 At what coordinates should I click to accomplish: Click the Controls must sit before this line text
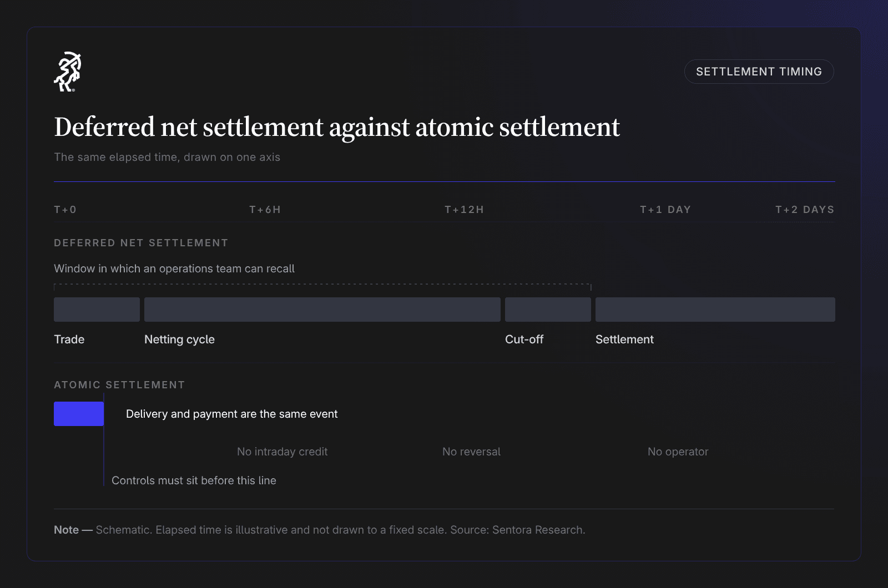tap(194, 480)
